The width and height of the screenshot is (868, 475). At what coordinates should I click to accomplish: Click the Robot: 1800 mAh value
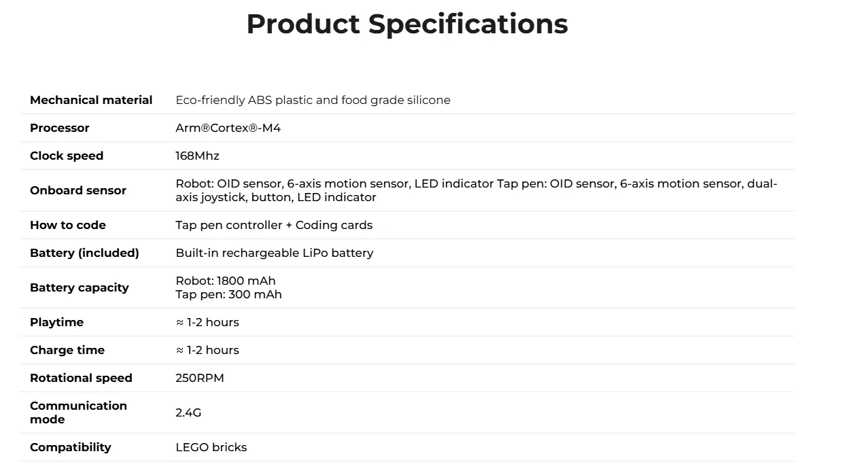click(x=226, y=281)
